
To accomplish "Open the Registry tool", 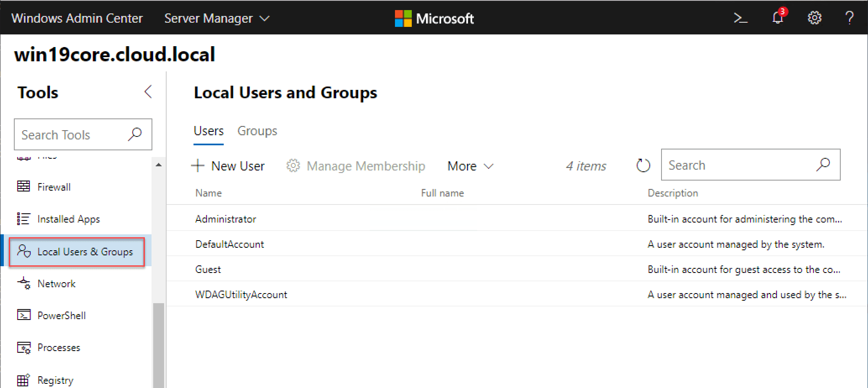I will (x=55, y=380).
